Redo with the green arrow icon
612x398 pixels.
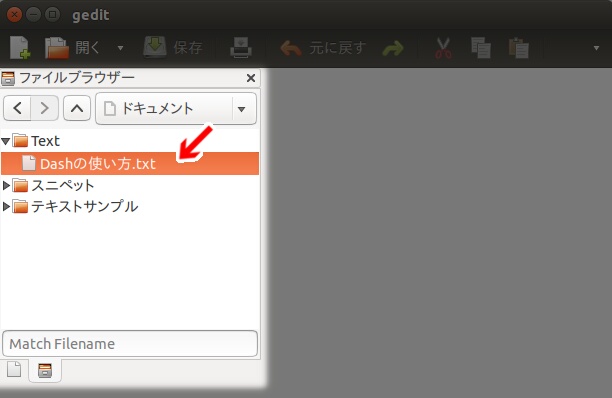[x=393, y=48]
